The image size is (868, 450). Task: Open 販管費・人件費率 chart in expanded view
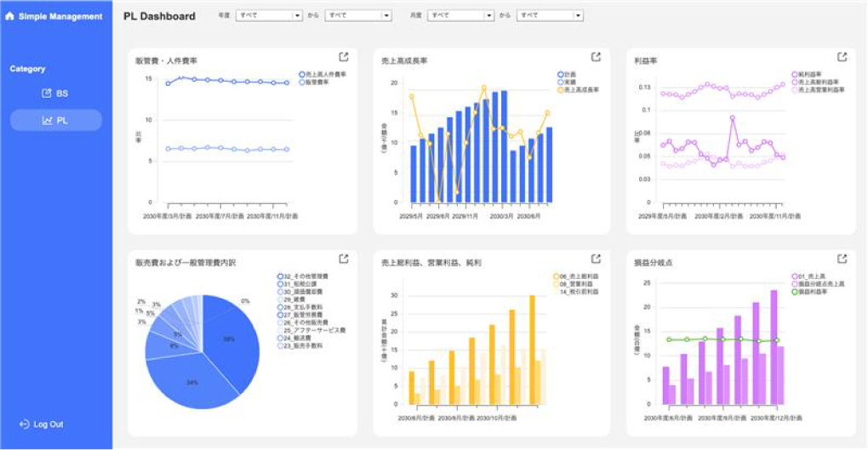pyautogui.click(x=344, y=57)
